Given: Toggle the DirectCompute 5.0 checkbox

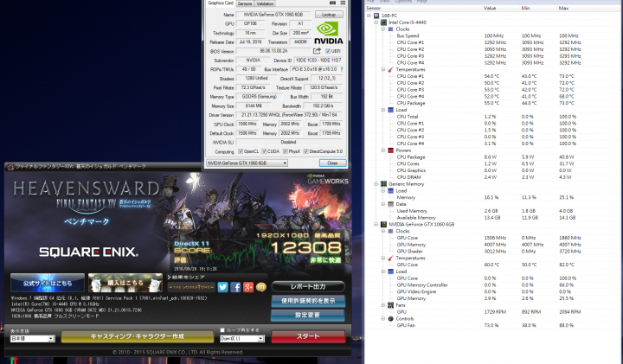Looking at the screenshot, I should 305,151.
